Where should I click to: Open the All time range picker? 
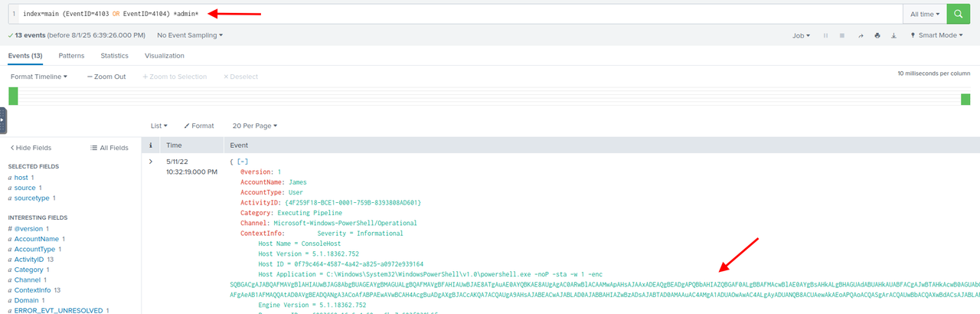pyautogui.click(x=924, y=14)
